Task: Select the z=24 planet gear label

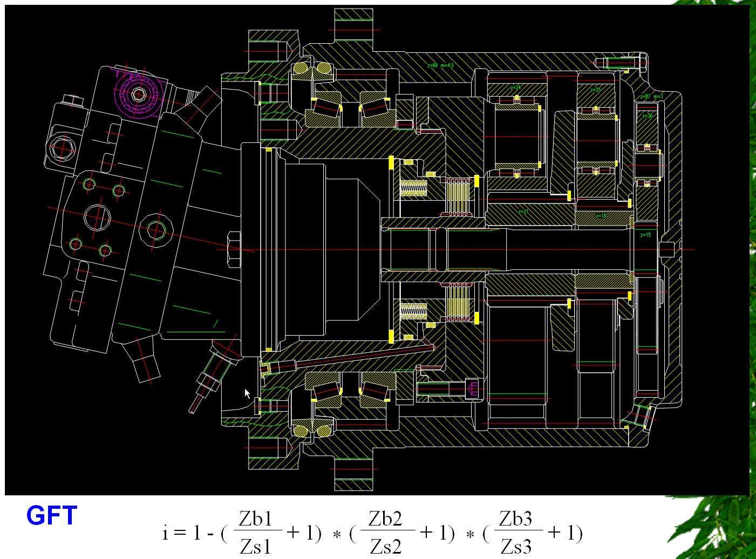Action: click(515, 87)
